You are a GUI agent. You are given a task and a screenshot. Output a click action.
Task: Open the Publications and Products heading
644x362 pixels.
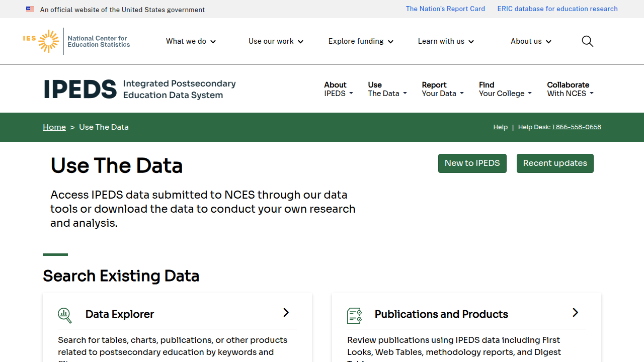pyautogui.click(x=441, y=314)
